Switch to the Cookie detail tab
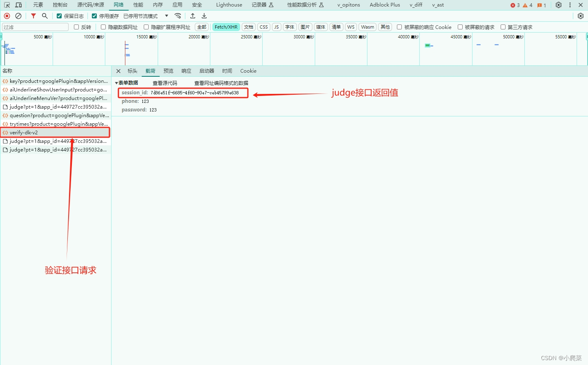The height and width of the screenshot is (365, 588). pos(248,71)
